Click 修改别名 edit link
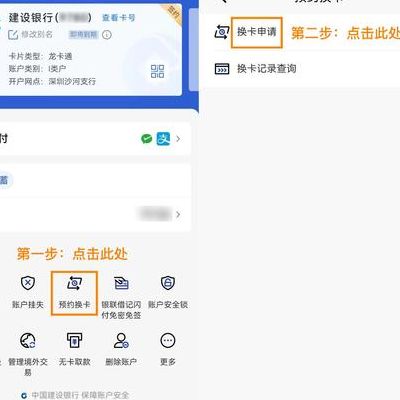The image size is (400, 400). (30, 34)
